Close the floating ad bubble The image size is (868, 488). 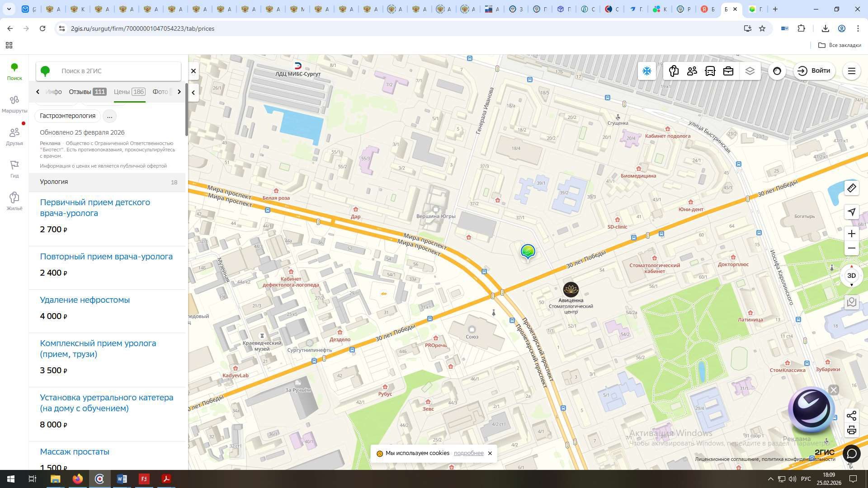point(834,390)
